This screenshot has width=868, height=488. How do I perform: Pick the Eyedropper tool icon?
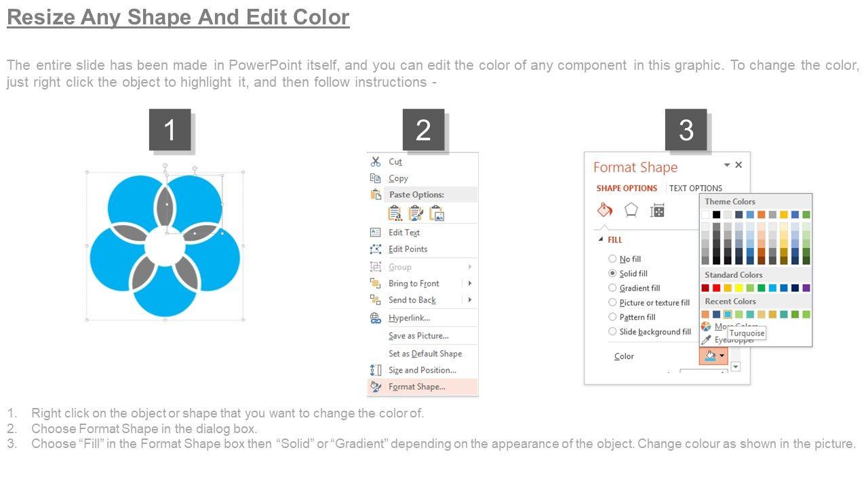pyautogui.click(x=707, y=340)
